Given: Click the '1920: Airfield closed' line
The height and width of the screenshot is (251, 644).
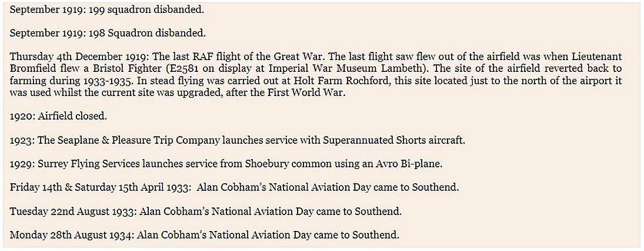Looking at the screenshot, I should coord(58,116).
